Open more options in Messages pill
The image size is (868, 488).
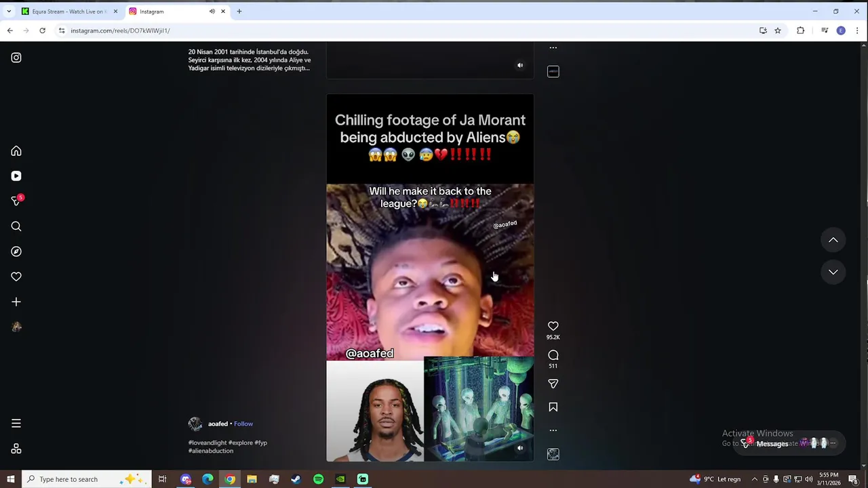pos(833,443)
